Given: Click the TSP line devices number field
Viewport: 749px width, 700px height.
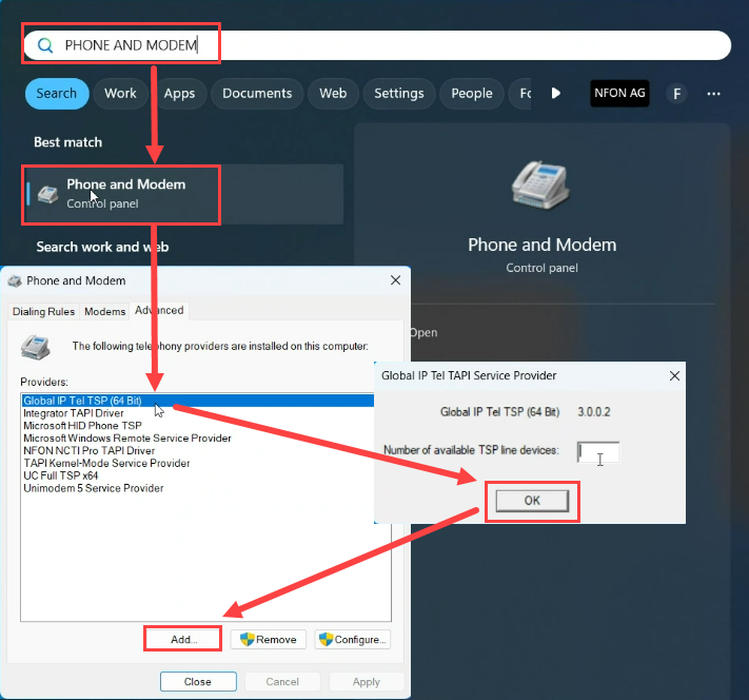Looking at the screenshot, I should [598, 452].
